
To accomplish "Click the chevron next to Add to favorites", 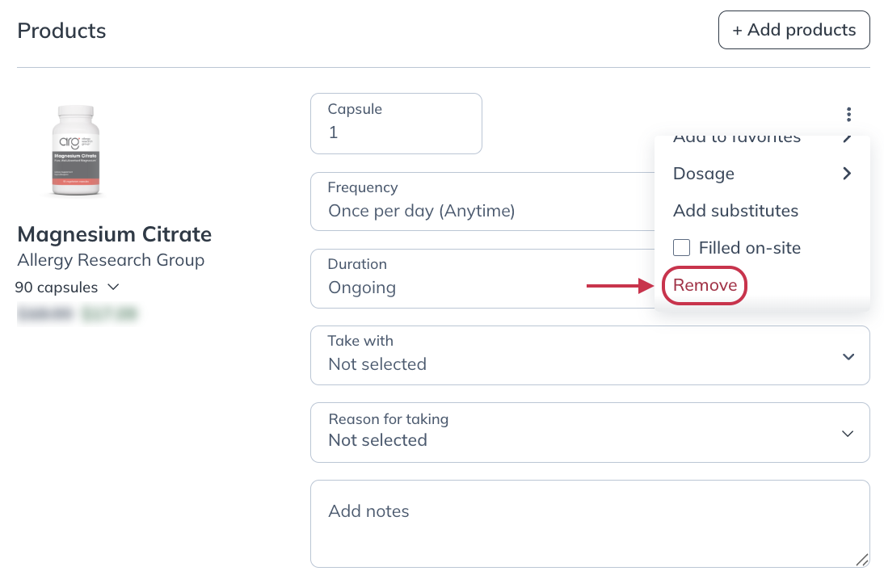I will 847,138.
